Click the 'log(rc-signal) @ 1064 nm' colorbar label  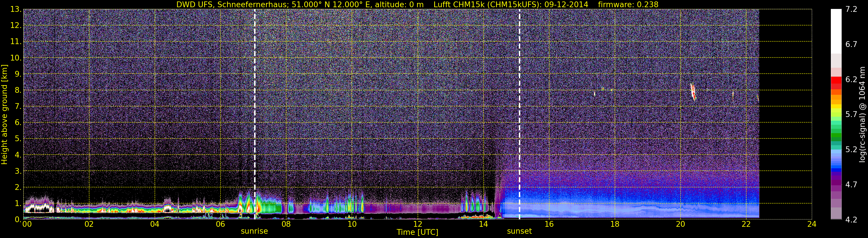[862, 114]
